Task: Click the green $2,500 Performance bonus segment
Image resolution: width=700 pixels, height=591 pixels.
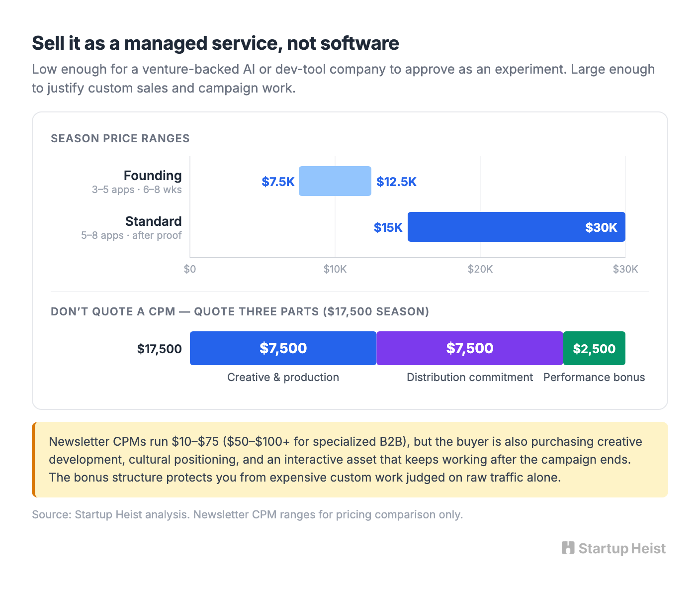Action: (594, 348)
